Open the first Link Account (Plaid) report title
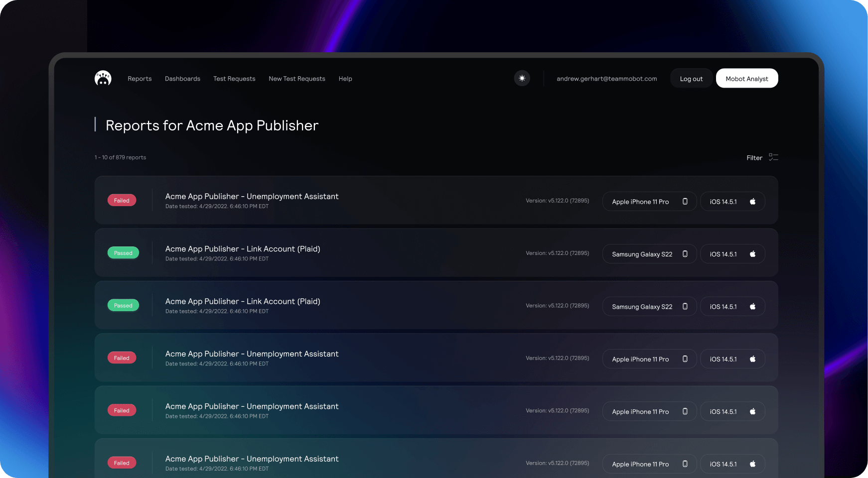The width and height of the screenshot is (868, 478). [243, 249]
